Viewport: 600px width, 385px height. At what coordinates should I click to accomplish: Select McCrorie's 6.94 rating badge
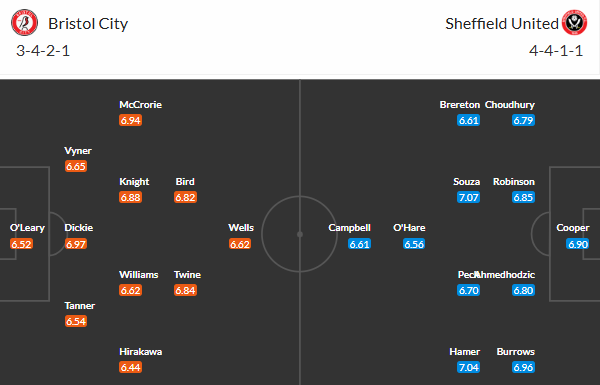[x=130, y=120]
